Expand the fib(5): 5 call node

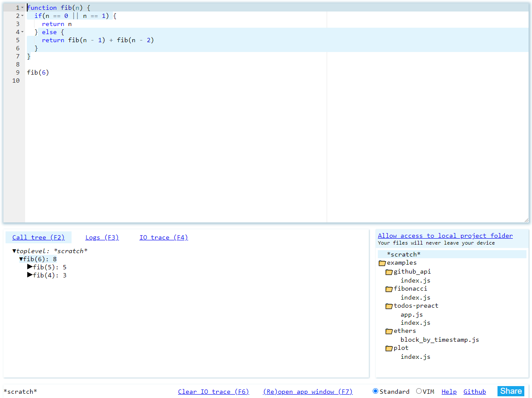(x=30, y=267)
